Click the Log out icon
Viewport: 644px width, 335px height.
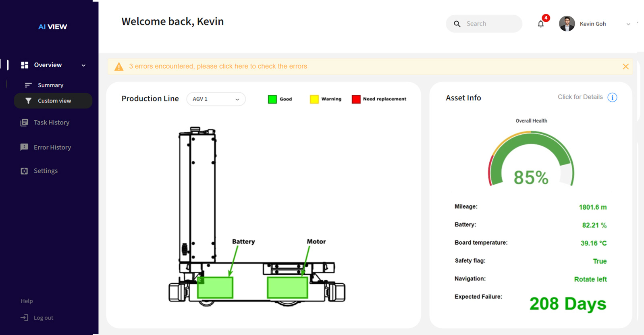coord(24,318)
